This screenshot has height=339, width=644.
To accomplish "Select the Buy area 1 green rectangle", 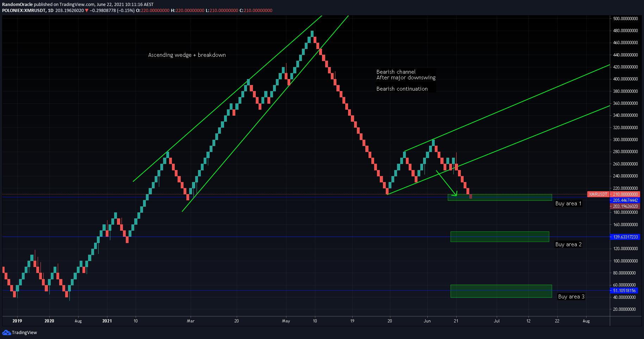I will [x=500, y=198].
